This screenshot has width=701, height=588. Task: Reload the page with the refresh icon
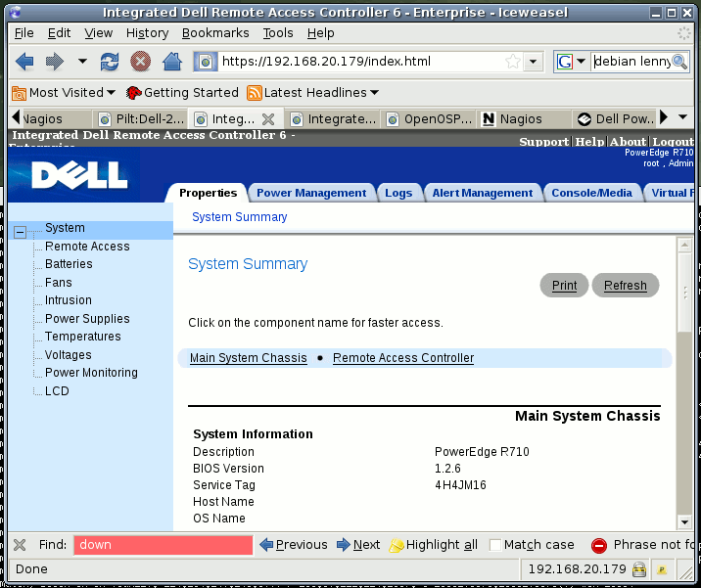(x=110, y=62)
